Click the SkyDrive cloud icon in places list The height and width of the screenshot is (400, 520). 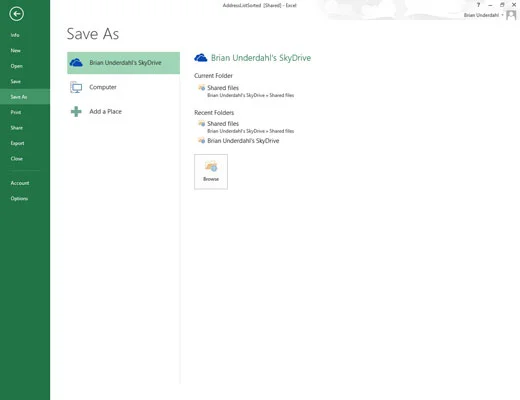(76, 62)
